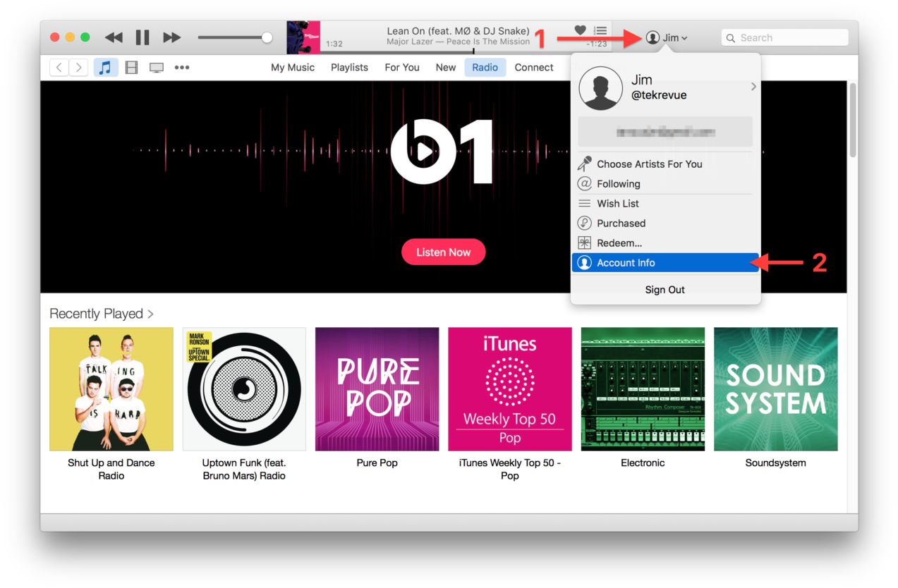Open Shut Up and Dance Radio artwork
The height and width of the screenshot is (588, 898).
pyautogui.click(x=111, y=389)
